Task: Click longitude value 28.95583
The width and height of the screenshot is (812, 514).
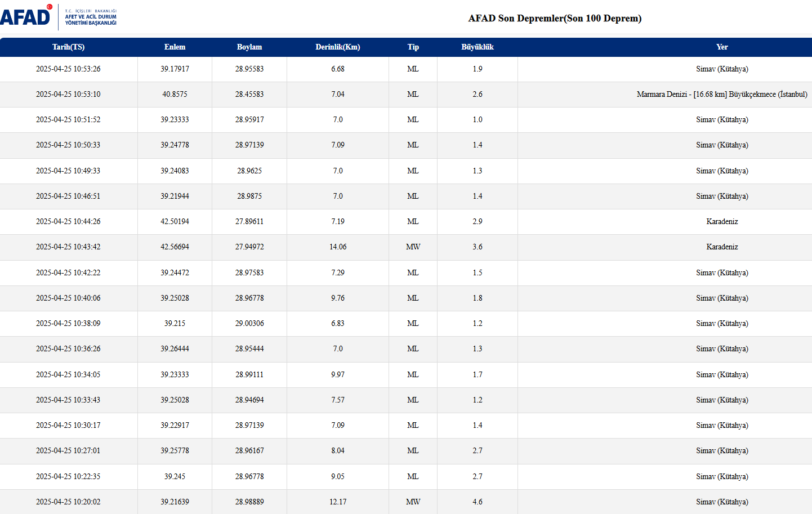Action: (x=249, y=69)
